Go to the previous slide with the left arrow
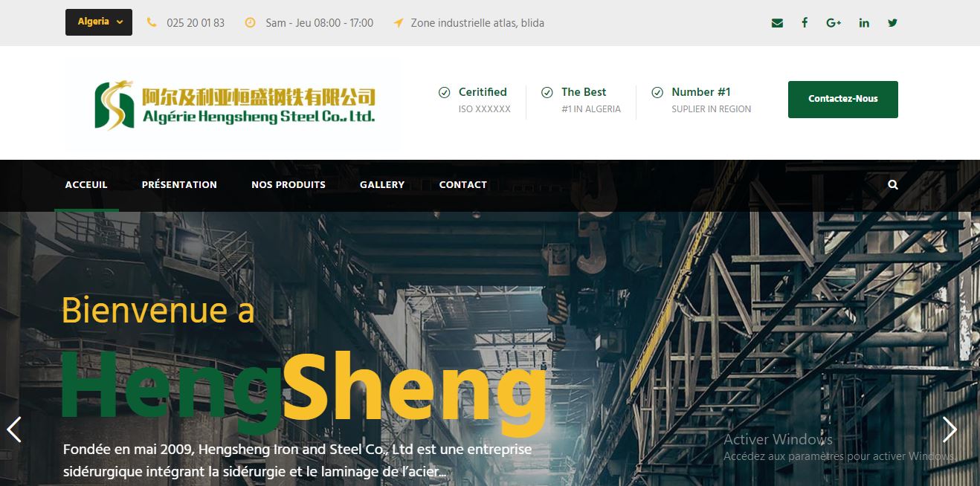Screen dimensions: 980x486 point(14,430)
